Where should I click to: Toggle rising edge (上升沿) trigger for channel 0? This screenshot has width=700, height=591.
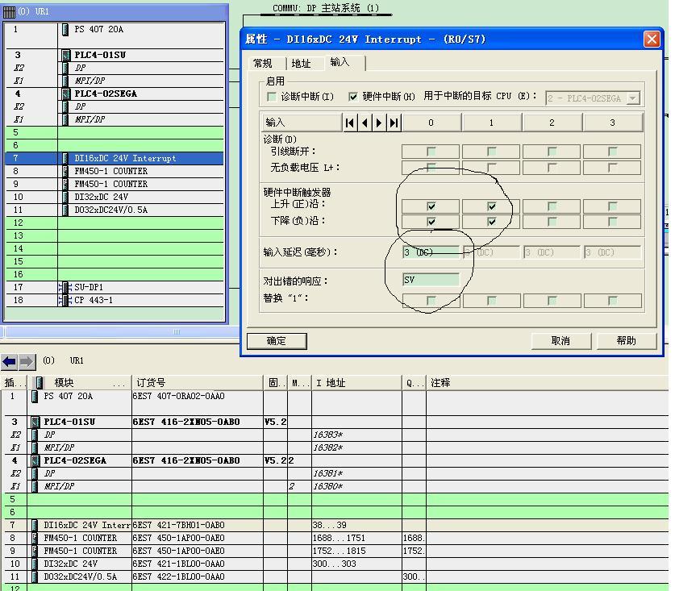pos(431,206)
